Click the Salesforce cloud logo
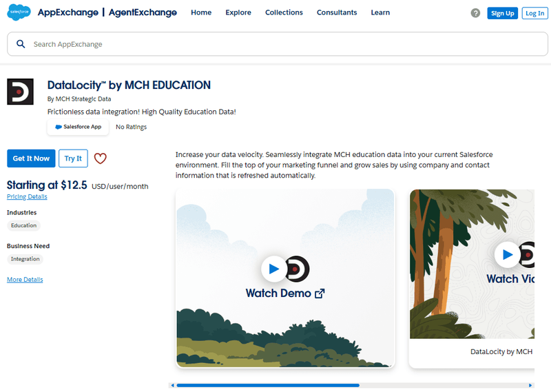Screen dimensions: 551x392 point(19,12)
